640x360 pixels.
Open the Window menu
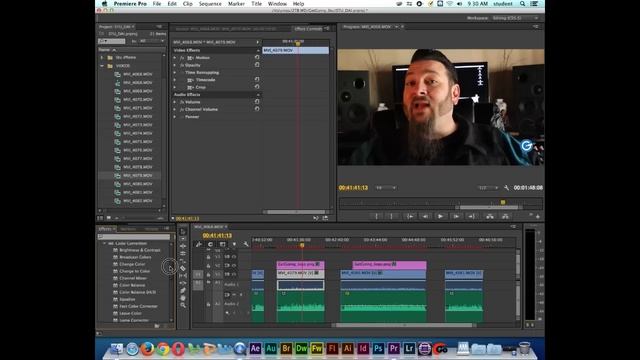[x=277, y=4]
